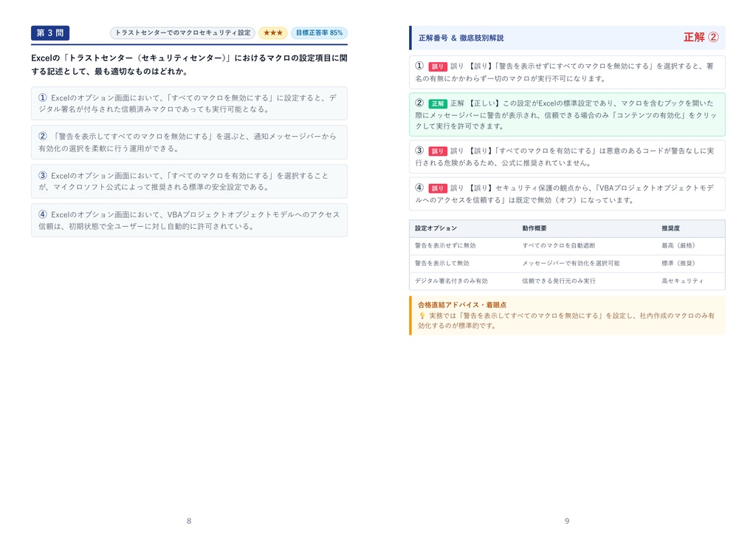756x537 pixels.
Task: Click the トラストセンターでのマクロセキュリティ設定 topic tag
Action: click(183, 33)
